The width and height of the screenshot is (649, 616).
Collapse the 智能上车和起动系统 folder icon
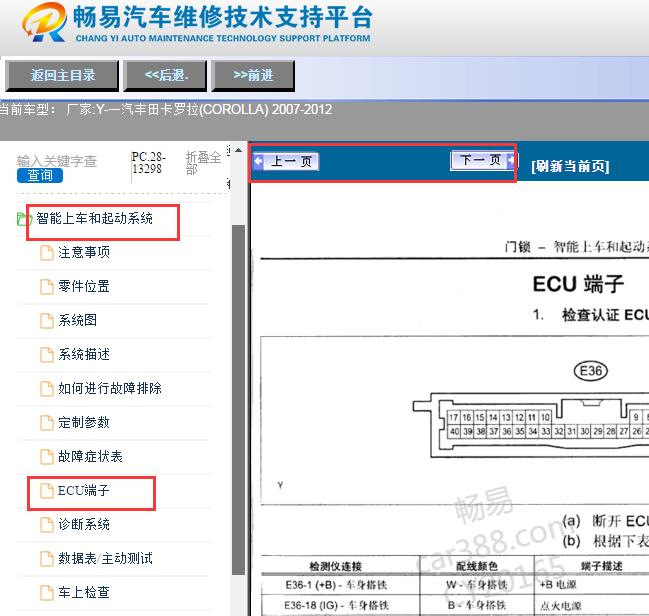[24, 219]
